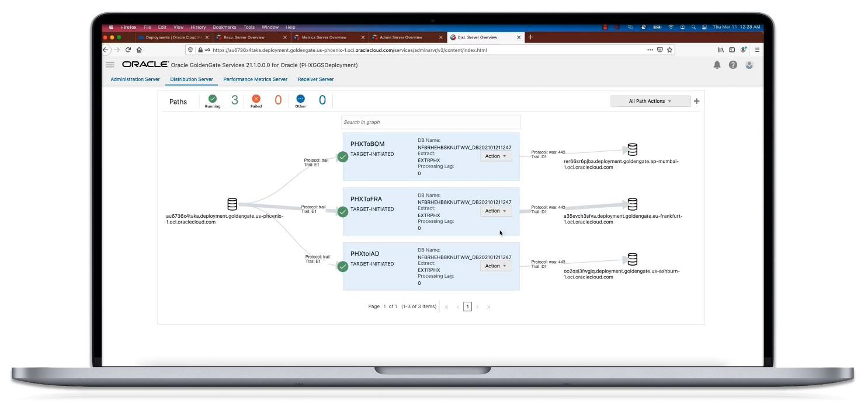
Task: Bookmark this page with the star icon
Action: coord(669,50)
